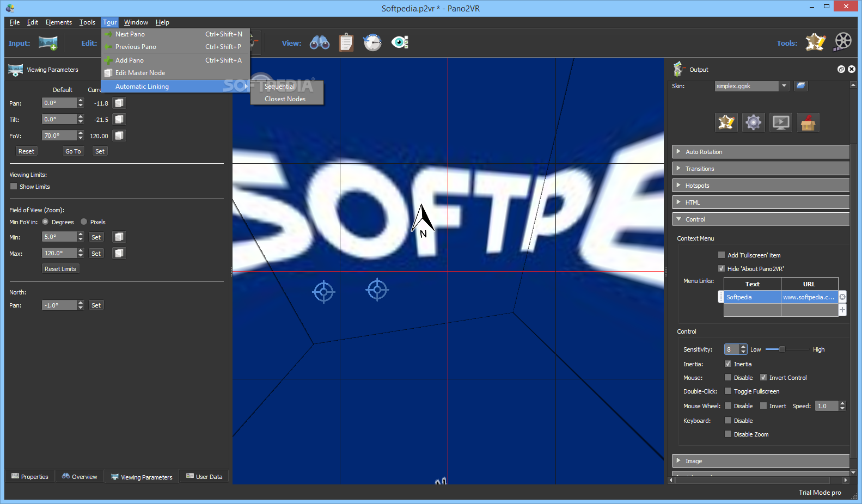Click the package output box icon

click(x=808, y=122)
